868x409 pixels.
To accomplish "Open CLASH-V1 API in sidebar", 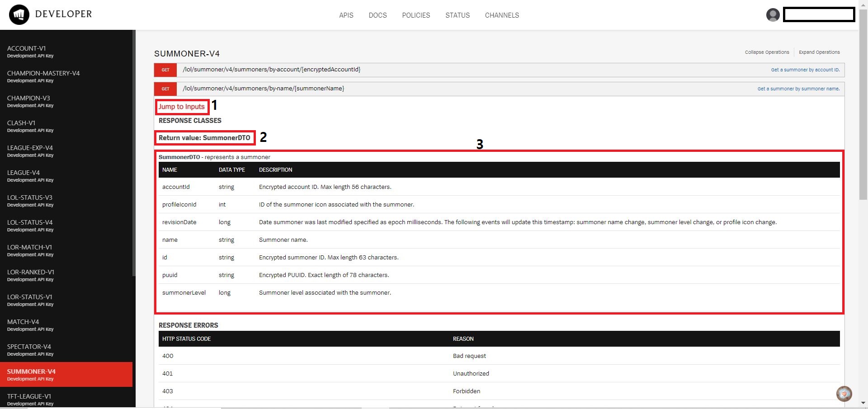I will (66, 126).
